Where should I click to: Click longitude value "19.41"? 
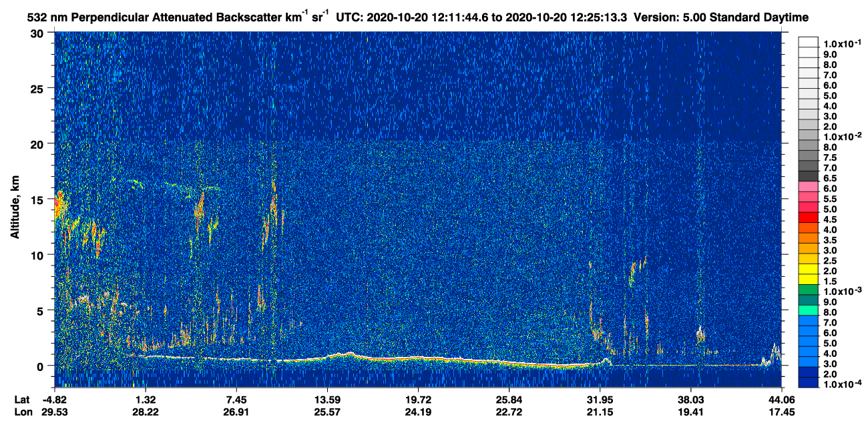(691, 412)
